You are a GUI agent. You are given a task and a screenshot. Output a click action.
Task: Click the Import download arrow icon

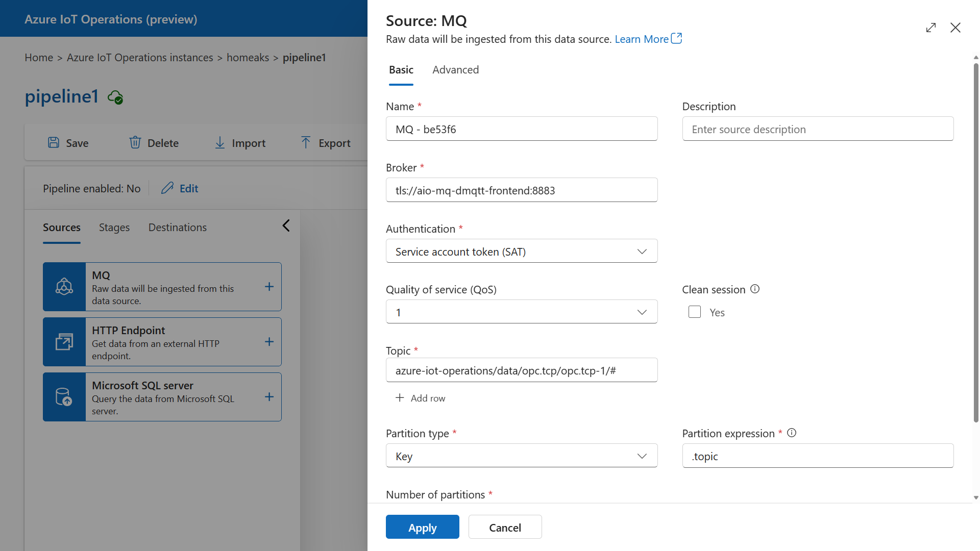click(220, 142)
